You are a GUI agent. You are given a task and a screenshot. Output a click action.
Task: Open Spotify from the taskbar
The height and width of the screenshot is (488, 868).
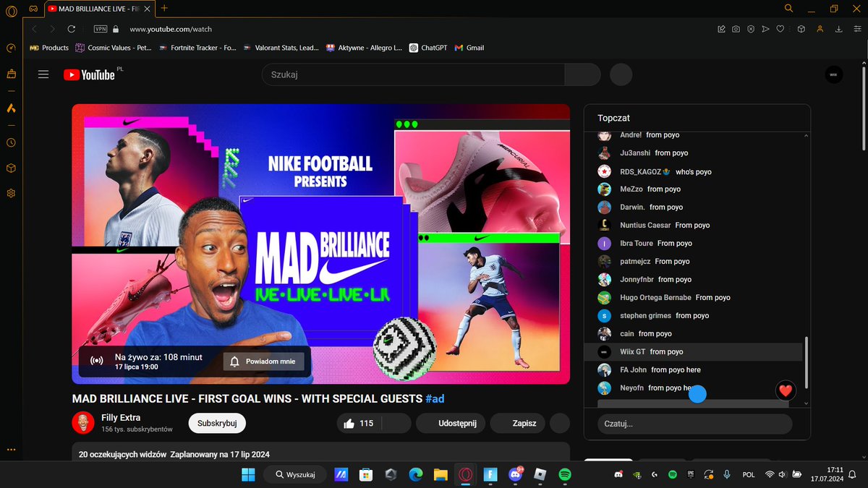[565, 474]
